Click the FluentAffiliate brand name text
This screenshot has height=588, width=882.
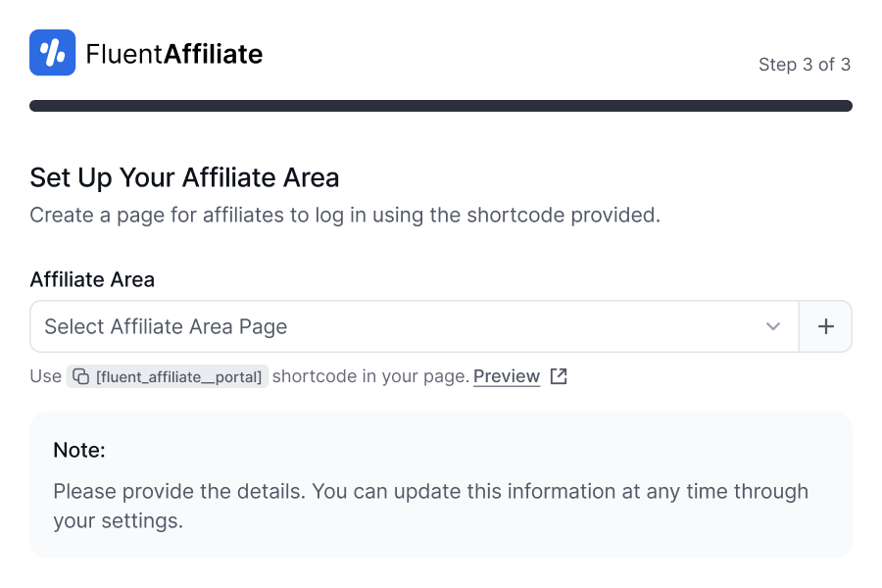(174, 54)
